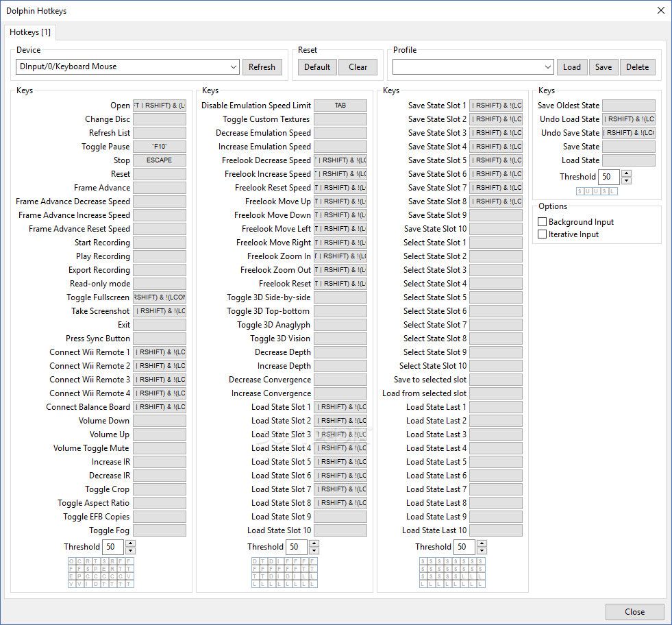Set the Save State Slot 10 binding
Image resolution: width=672 pixels, height=625 pixels.
point(496,229)
